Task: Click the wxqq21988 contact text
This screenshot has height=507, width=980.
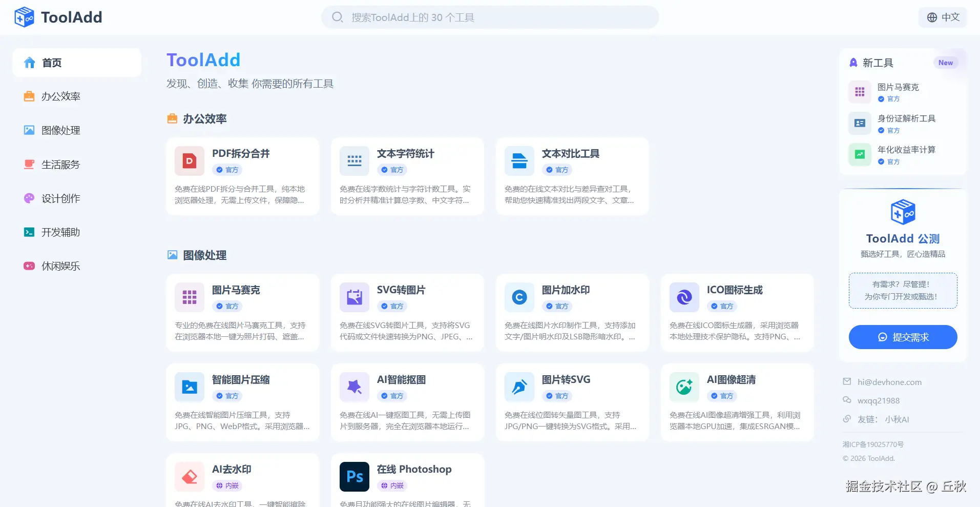Action: (879, 401)
